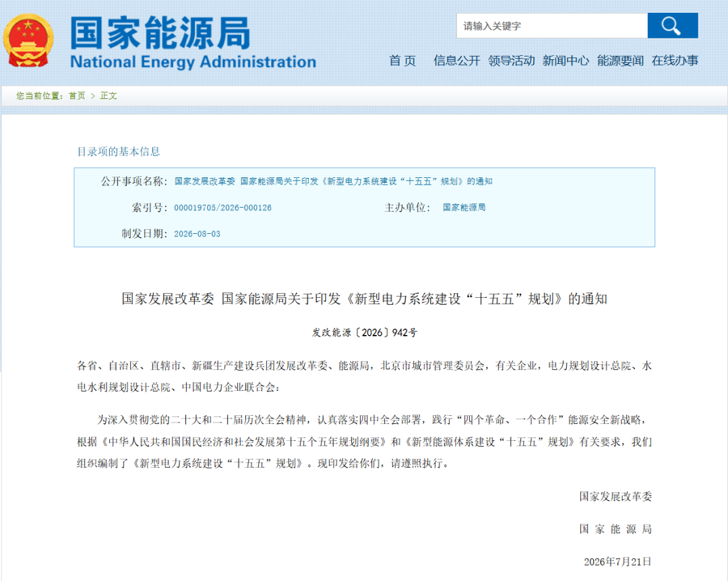
Task: Open the 领导活动 navigation item
Action: [511, 61]
